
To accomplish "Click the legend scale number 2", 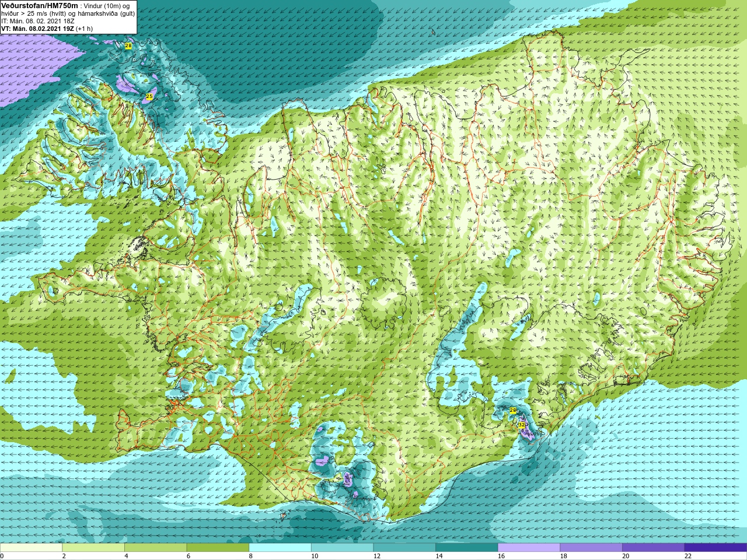I will 64,556.
